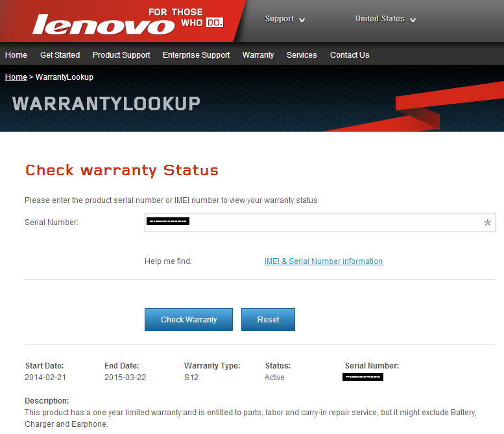Select the start date 2014-02-21
504x434 pixels.
[45, 378]
